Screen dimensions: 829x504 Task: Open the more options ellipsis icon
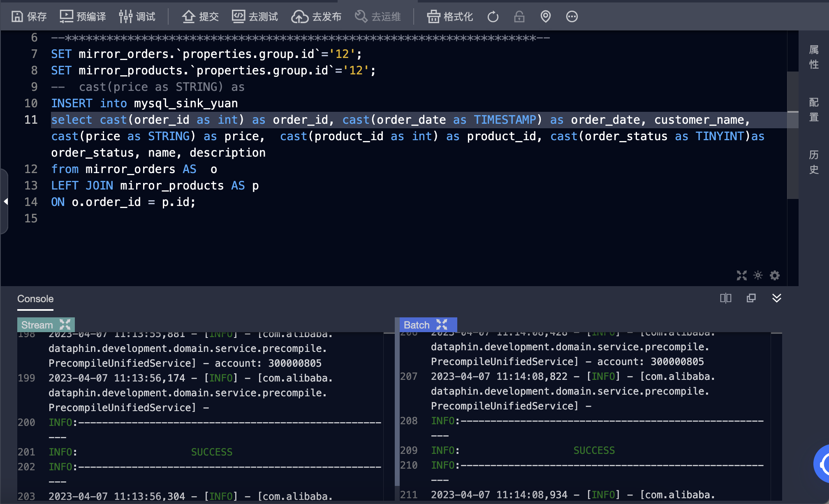[572, 16]
